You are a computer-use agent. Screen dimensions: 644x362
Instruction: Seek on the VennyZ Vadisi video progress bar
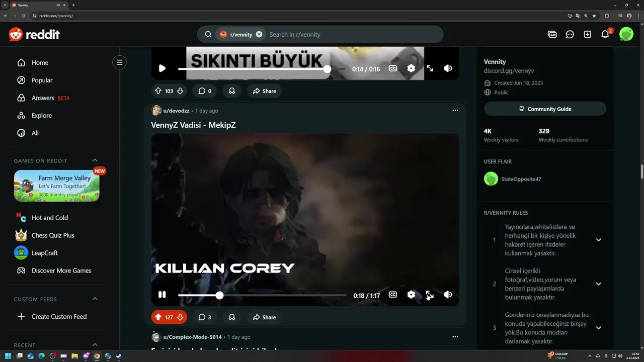point(262,295)
